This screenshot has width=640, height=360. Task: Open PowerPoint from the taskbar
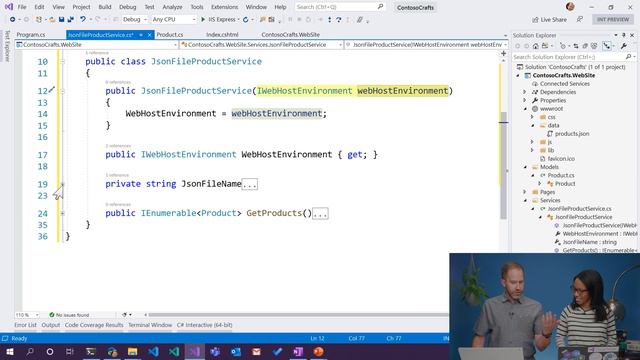(x=318, y=351)
